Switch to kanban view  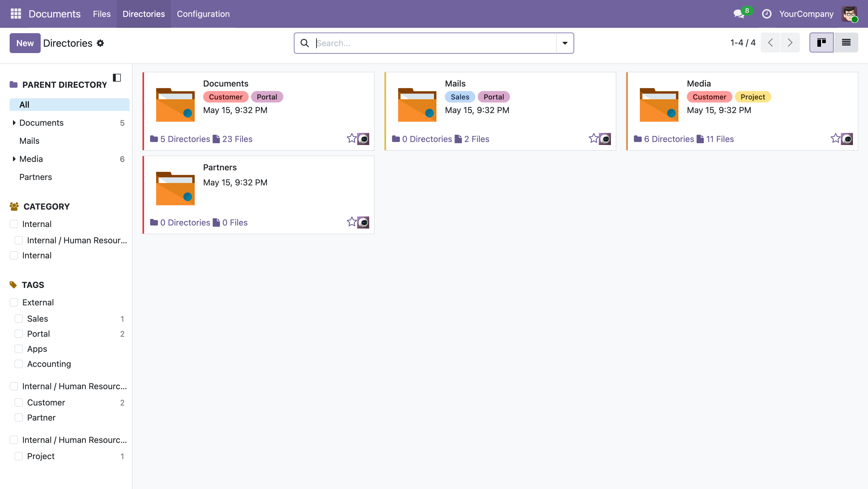(821, 43)
